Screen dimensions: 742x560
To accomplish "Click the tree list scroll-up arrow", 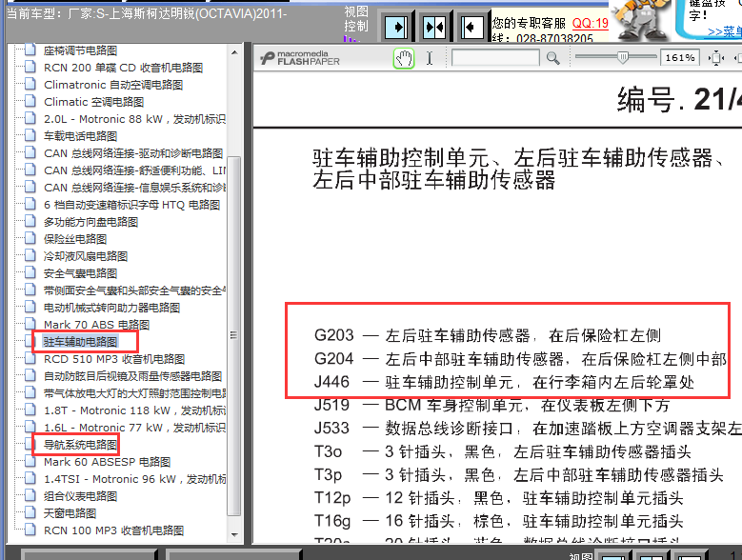I will click(234, 52).
